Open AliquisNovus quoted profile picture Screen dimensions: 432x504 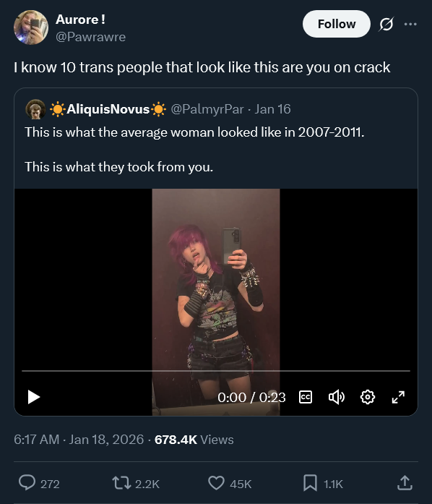pos(35,109)
